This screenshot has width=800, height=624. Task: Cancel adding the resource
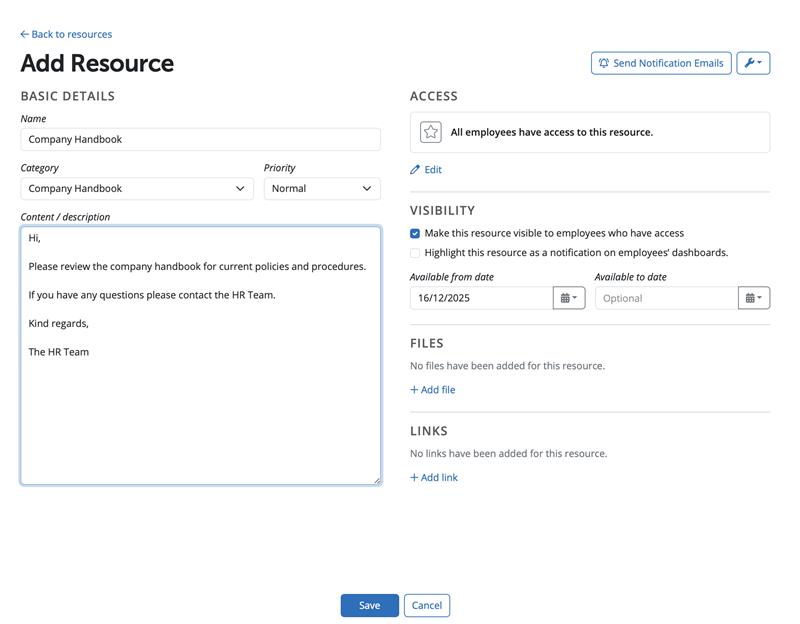[x=427, y=605]
